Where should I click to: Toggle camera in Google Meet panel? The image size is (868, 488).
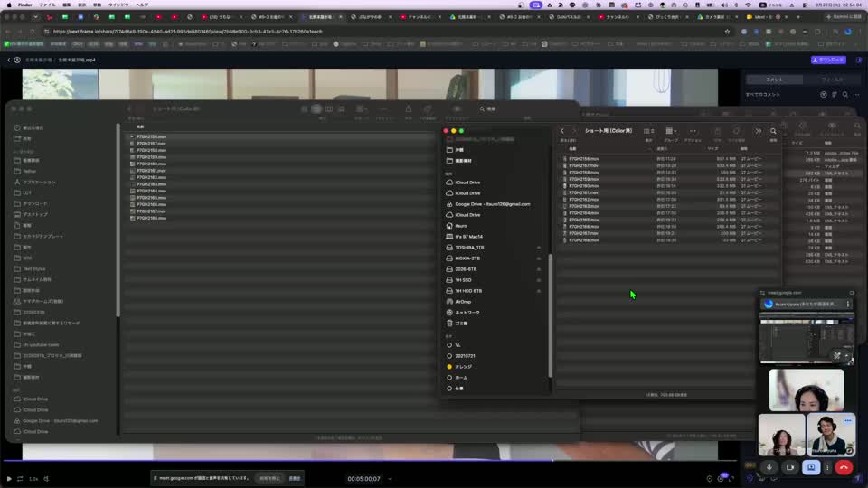(790, 467)
